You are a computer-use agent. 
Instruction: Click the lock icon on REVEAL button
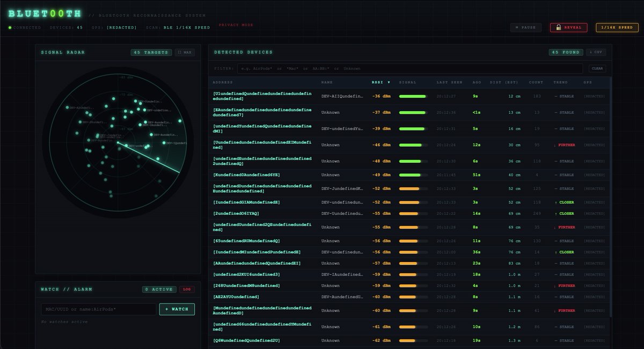558,27
